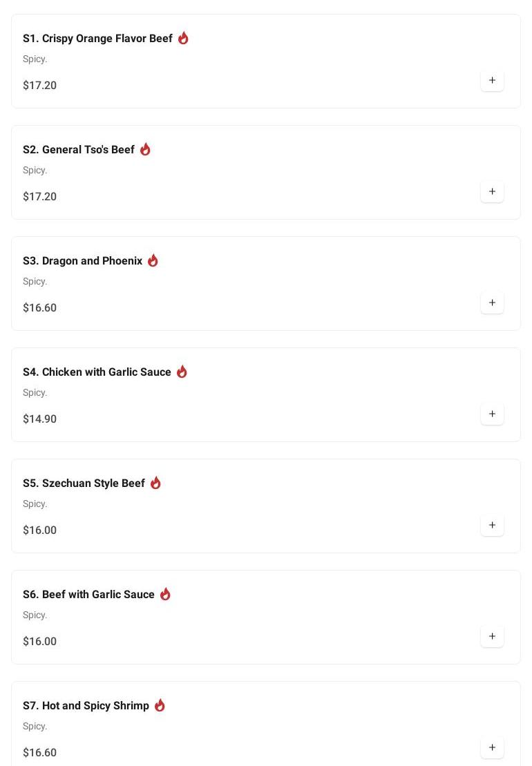Add Hot and Spicy Shrimp to order
The height and width of the screenshot is (766, 532).
point(492,748)
